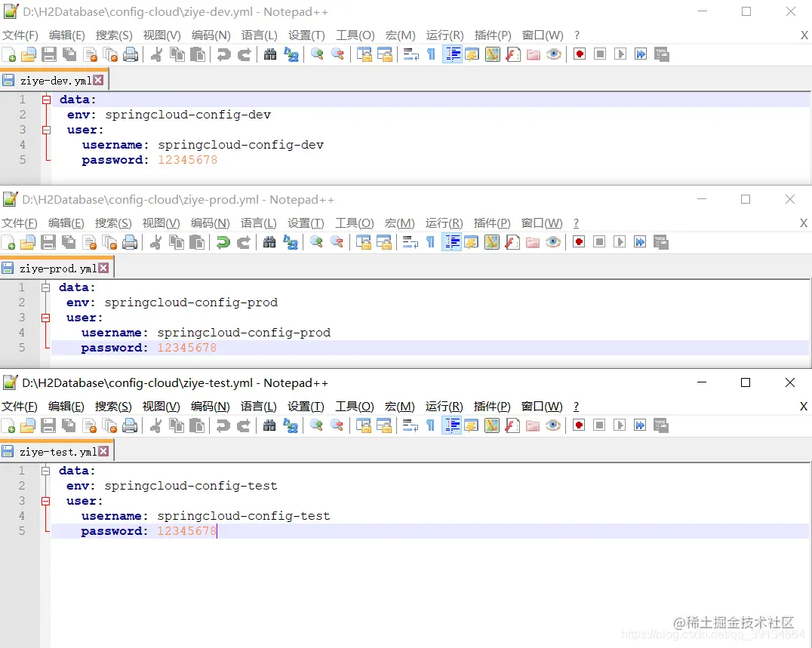
Task: Toggle synchronize horizontal scrolling in ziye-dev window
Action: (385, 54)
